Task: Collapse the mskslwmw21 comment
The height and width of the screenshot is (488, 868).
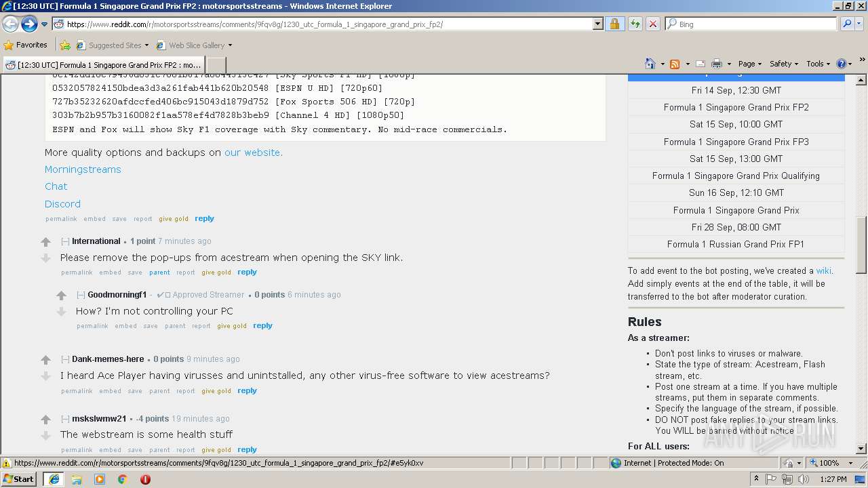Action: coord(65,419)
